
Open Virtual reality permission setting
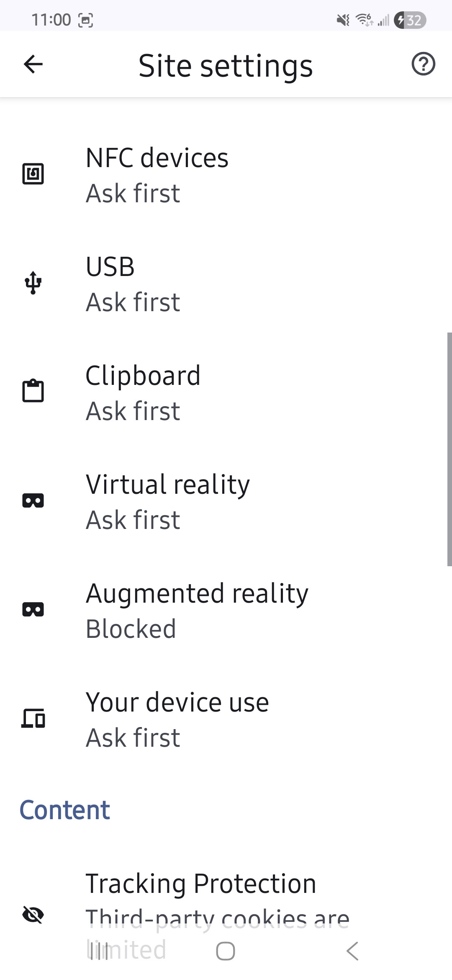[x=226, y=501]
